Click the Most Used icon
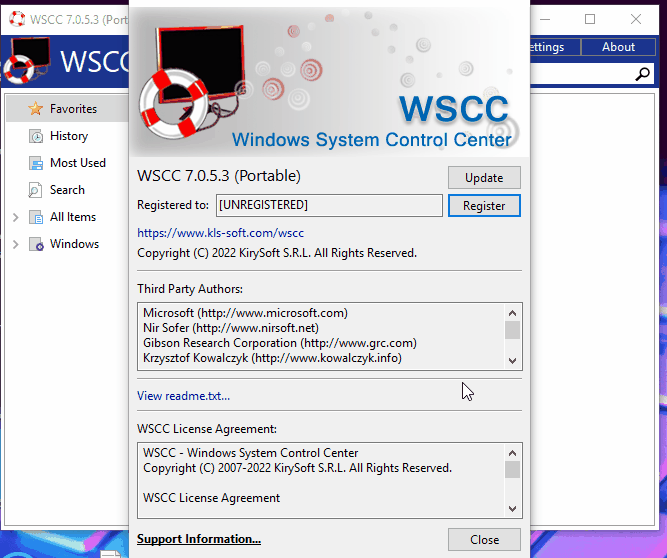The height and width of the screenshot is (558, 667). [36, 163]
